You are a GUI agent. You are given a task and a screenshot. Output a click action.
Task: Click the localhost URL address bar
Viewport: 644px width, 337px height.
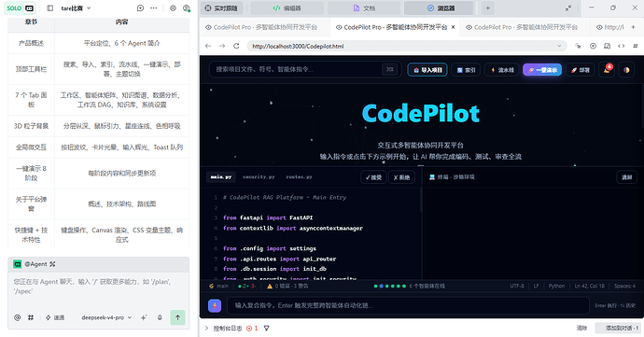pyautogui.click(x=407, y=46)
